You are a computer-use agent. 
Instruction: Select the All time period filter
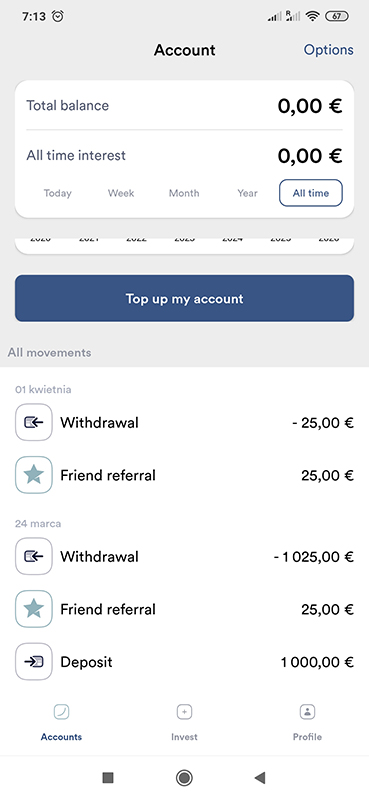311,193
